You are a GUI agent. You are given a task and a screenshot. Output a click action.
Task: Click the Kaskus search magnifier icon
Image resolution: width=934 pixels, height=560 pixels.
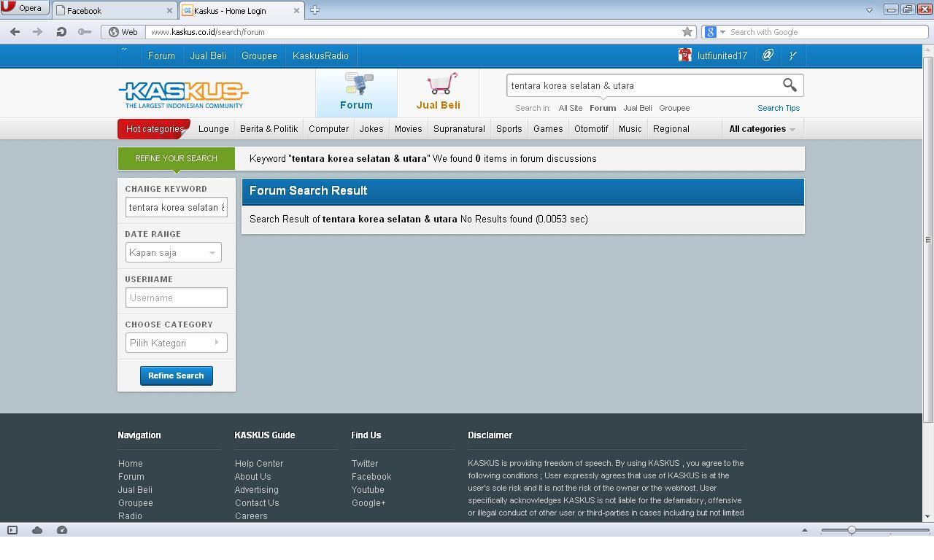[x=790, y=85]
